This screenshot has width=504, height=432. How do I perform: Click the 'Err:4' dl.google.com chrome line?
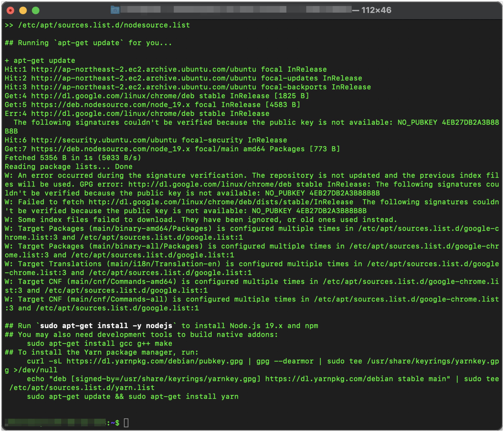(x=137, y=114)
